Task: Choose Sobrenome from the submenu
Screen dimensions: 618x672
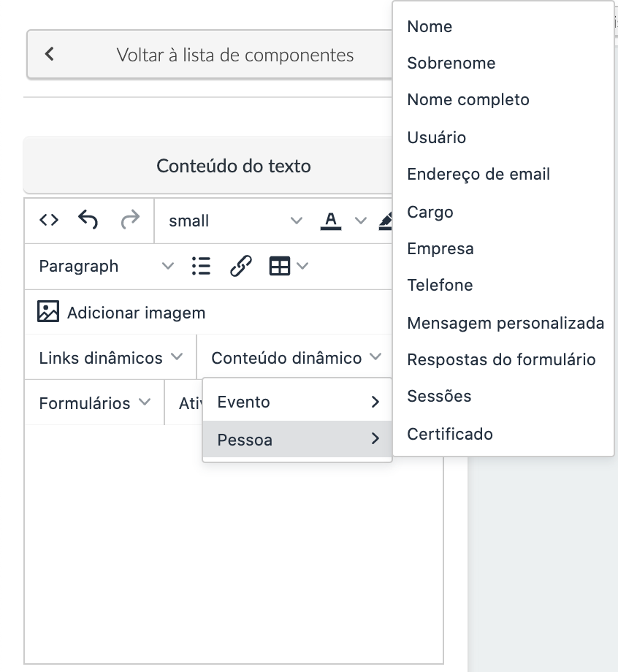Action: click(503, 63)
